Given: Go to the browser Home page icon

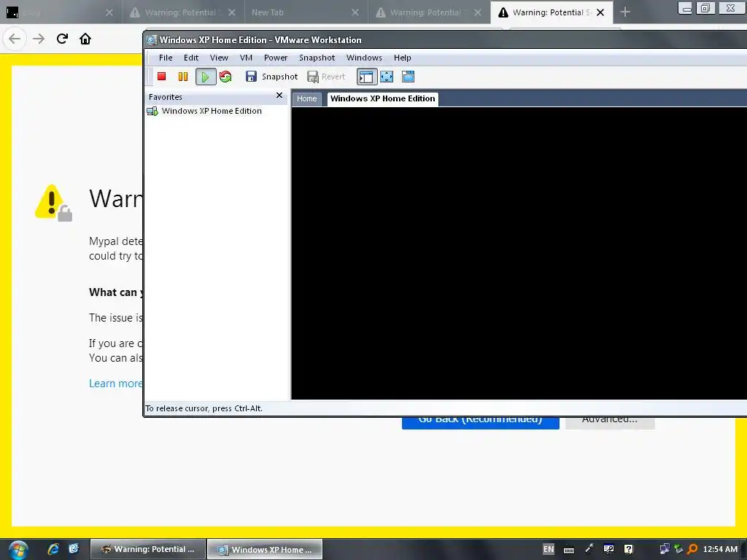Looking at the screenshot, I should tap(85, 39).
